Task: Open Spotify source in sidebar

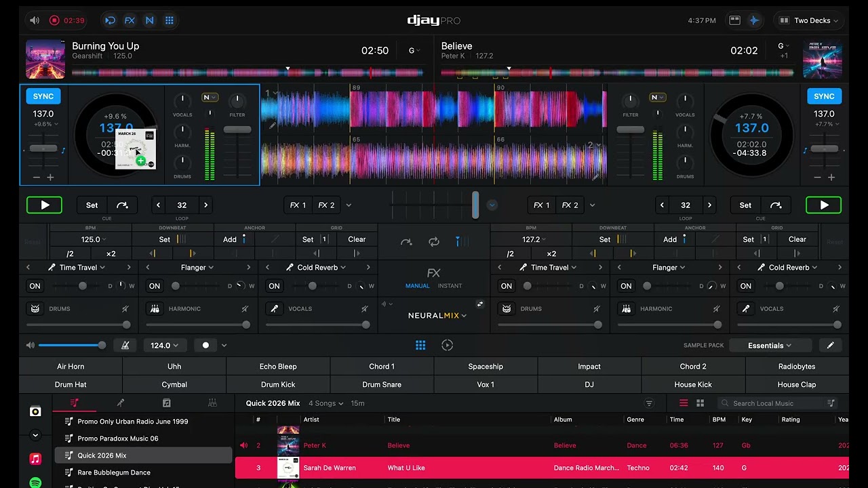Action: click(x=35, y=483)
